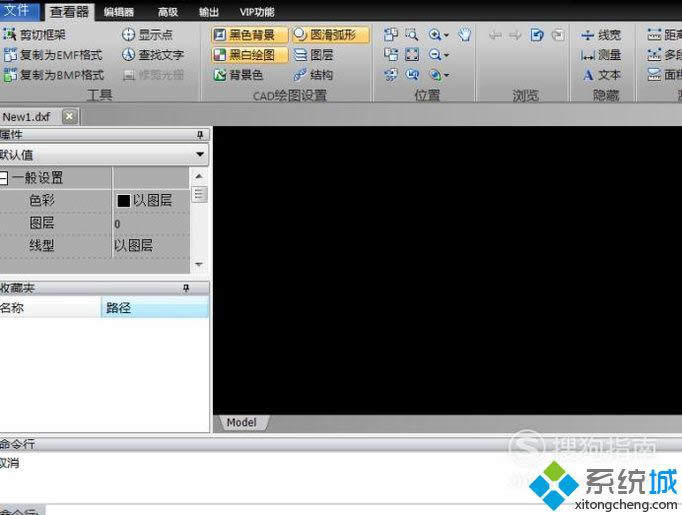The width and height of the screenshot is (682, 515).
Task: Open the 图层 layers dialog in ribbon
Action: (314, 55)
